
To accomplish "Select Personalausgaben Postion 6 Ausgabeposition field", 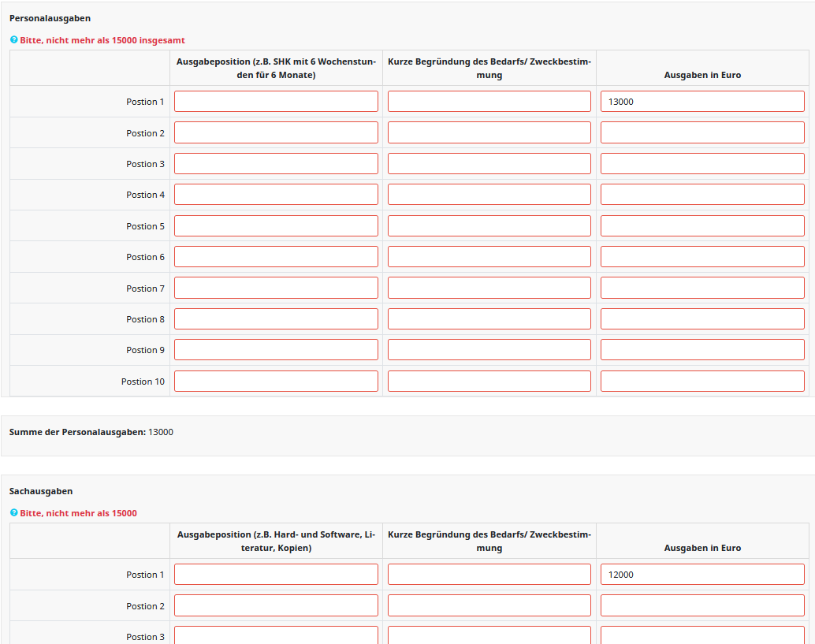I will click(x=276, y=257).
